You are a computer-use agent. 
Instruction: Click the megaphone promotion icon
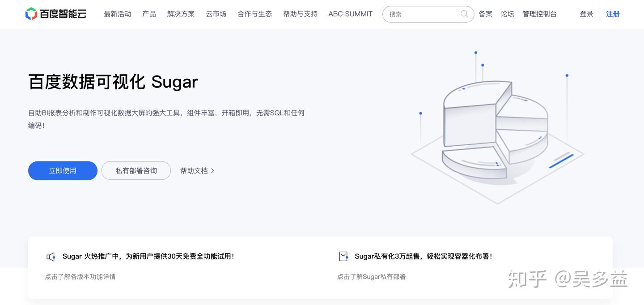[x=51, y=257]
